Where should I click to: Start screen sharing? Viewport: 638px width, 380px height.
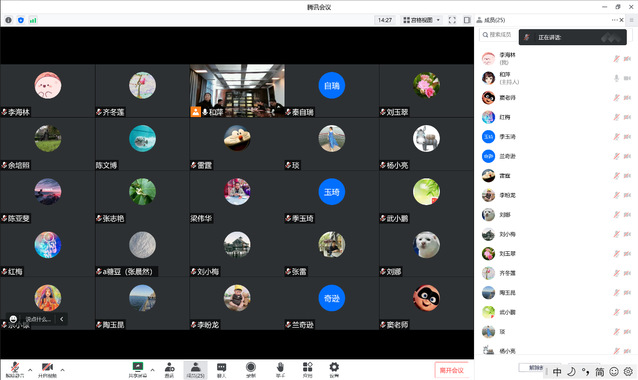coord(138,369)
